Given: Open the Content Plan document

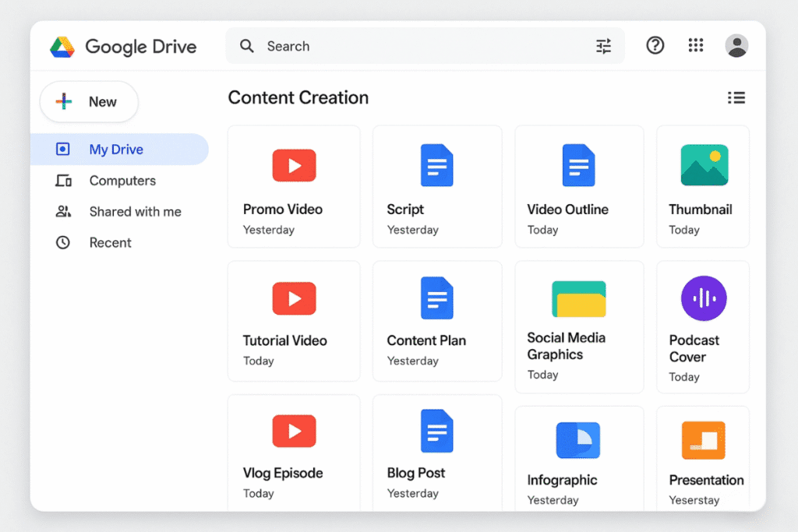Looking at the screenshot, I should 437,319.
